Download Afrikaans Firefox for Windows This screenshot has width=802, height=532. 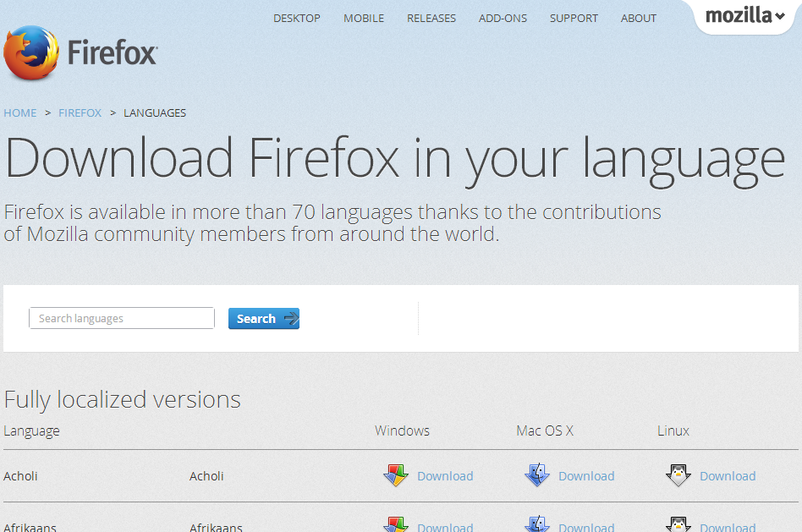click(445, 527)
